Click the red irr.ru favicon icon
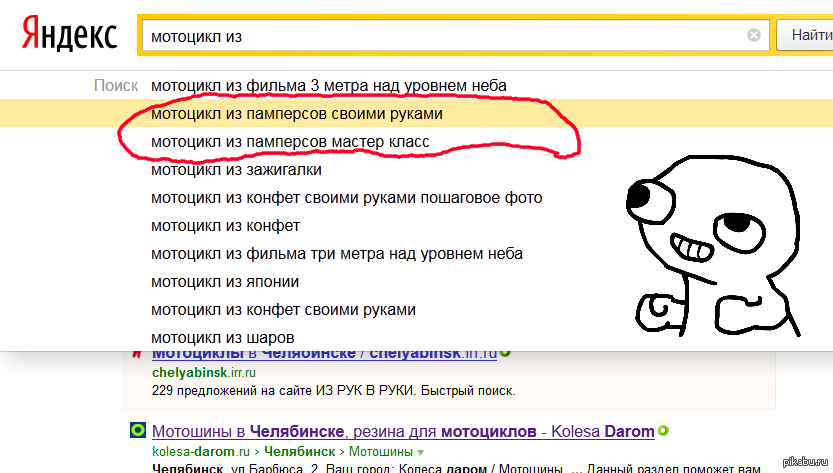Viewport: 833px width, 473px height. coord(137,353)
